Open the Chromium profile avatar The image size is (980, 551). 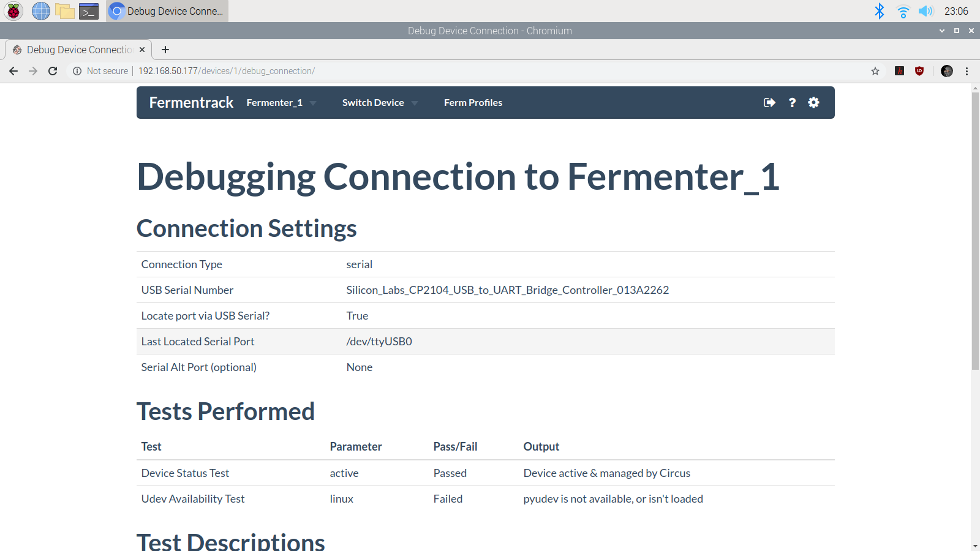pos(947,71)
